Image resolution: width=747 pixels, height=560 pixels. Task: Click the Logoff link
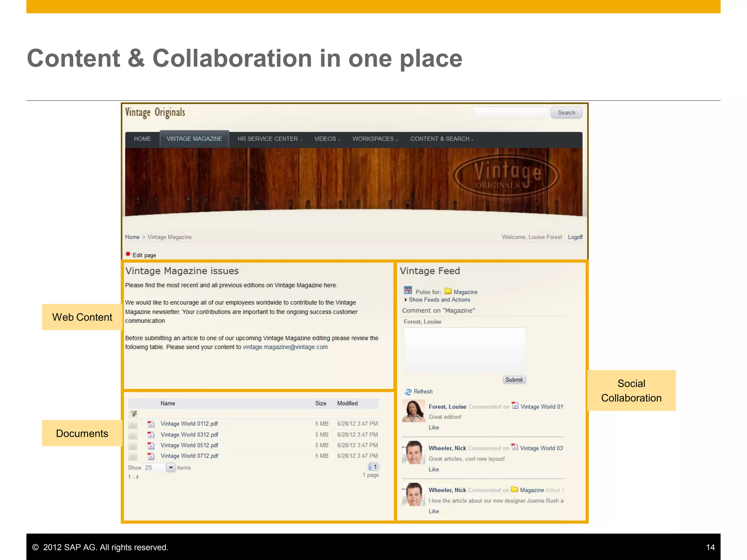pos(575,237)
